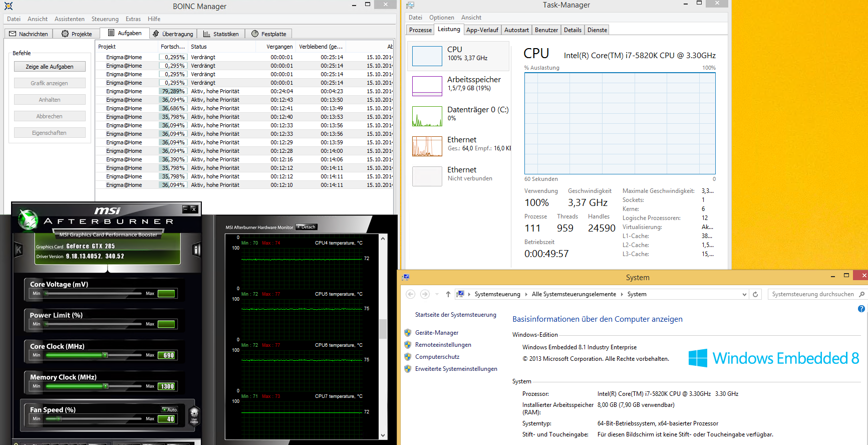Open Afterburner info panel via the i icon
The image size is (868, 445).
(x=196, y=250)
